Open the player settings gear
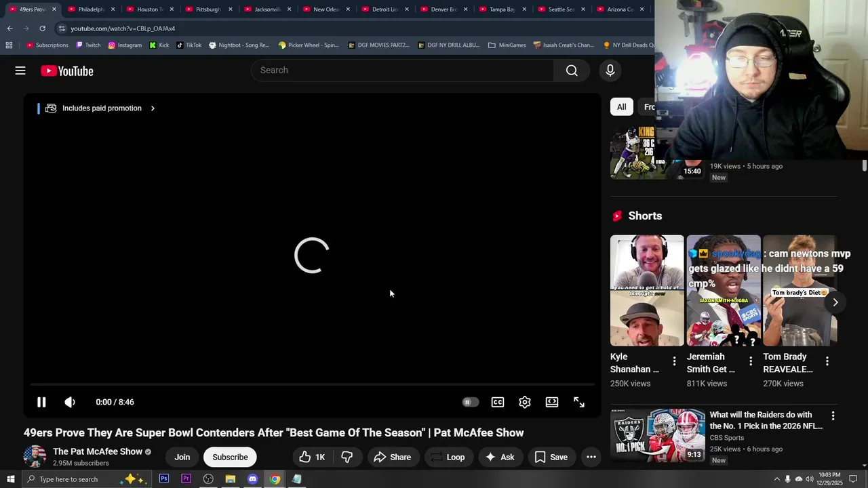Screen dimensions: 868x488 pyautogui.click(x=525, y=402)
